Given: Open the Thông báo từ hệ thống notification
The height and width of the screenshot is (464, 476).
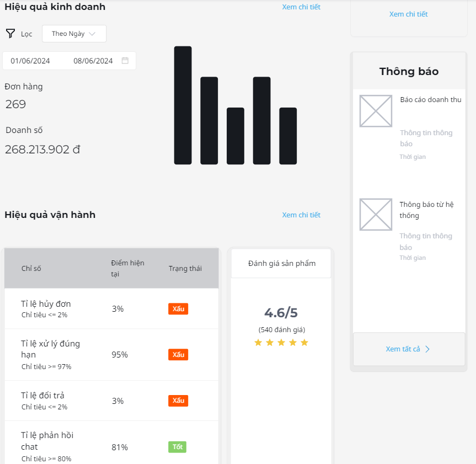Looking at the screenshot, I should (x=426, y=210).
